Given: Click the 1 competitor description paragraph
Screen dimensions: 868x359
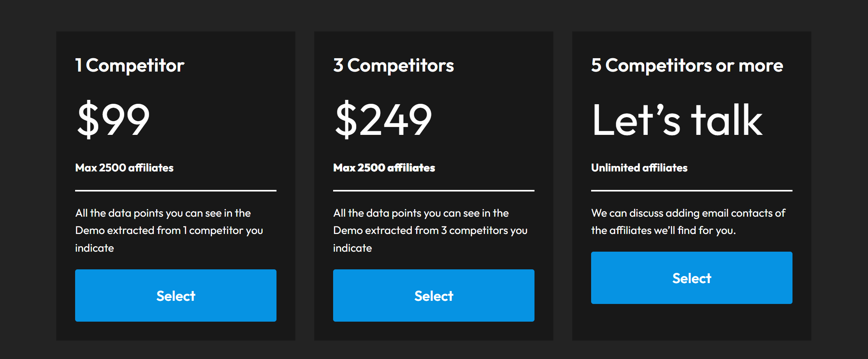Looking at the screenshot, I should click(169, 230).
